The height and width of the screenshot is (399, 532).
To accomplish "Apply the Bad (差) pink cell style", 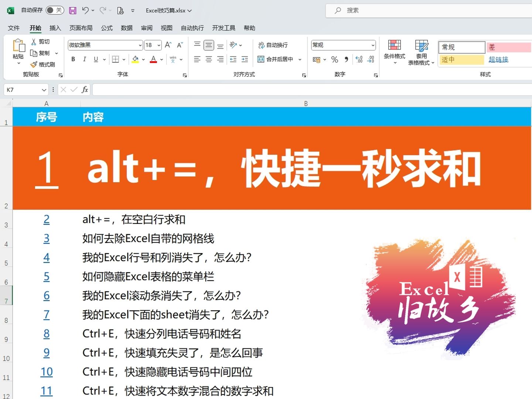I will [508, 47].
